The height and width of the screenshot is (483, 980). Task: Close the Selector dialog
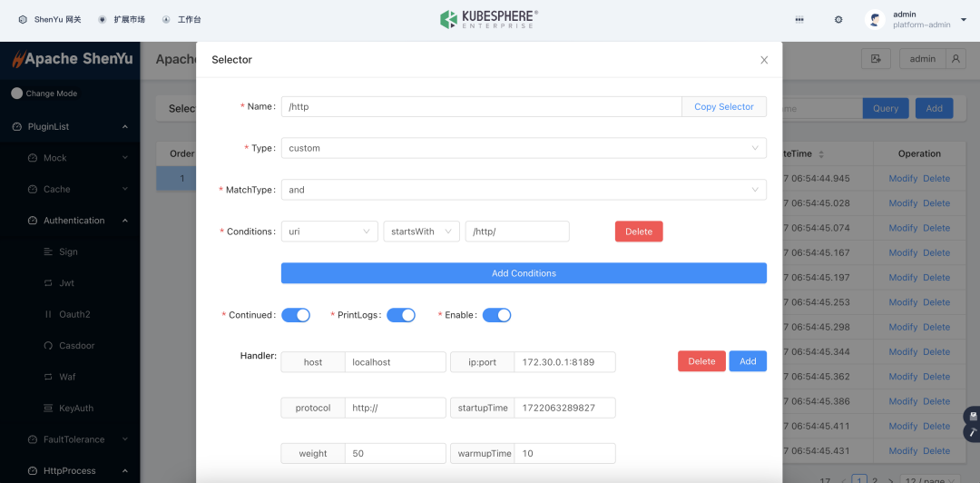[764, 60]
